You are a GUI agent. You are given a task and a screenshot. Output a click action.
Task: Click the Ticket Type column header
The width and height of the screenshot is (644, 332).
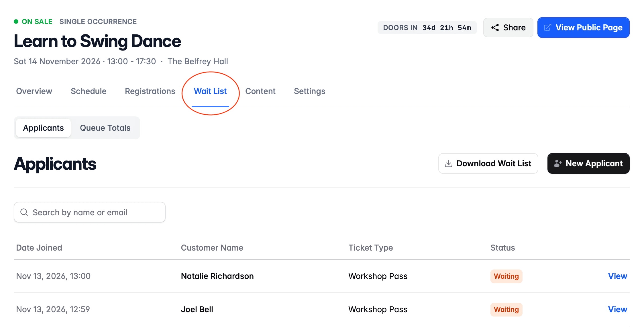coord(371,248)
